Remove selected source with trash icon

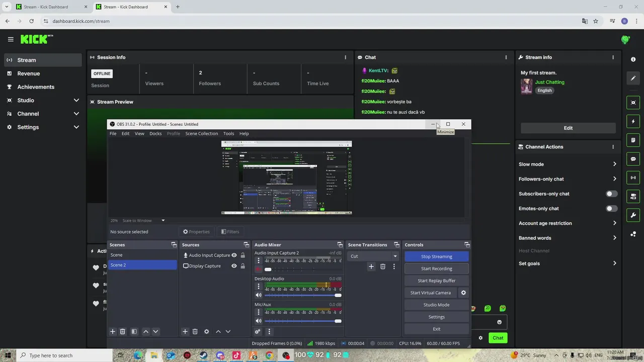(195, 331)
